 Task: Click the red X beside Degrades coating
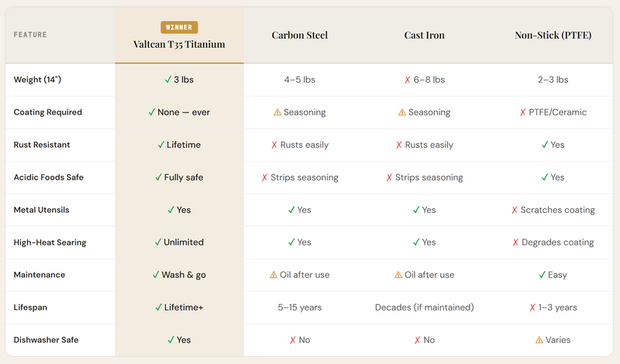[515, 242]
